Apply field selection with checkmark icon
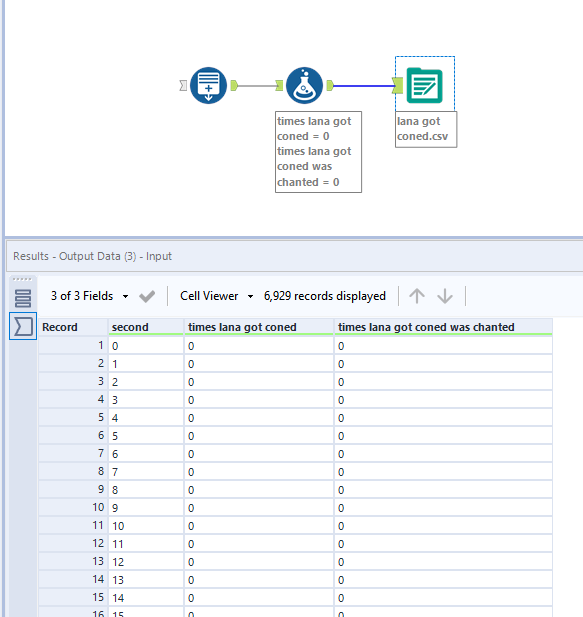 (147, 296)
